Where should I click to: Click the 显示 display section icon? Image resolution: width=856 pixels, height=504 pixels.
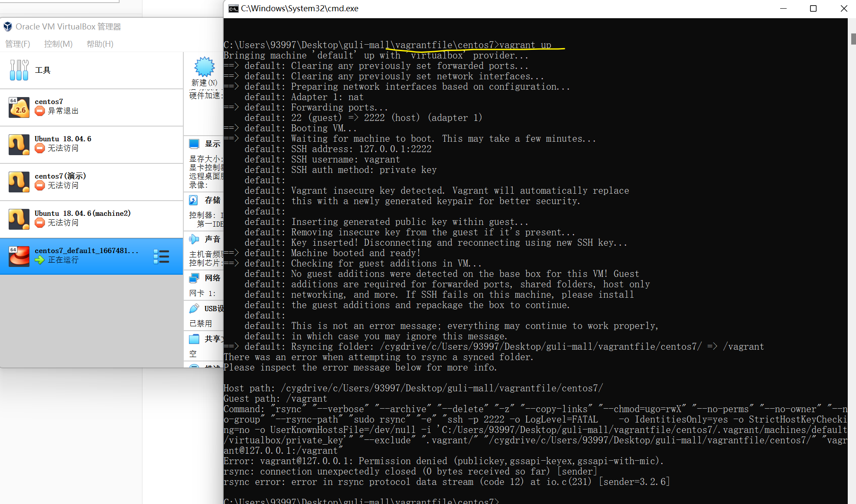194,144
